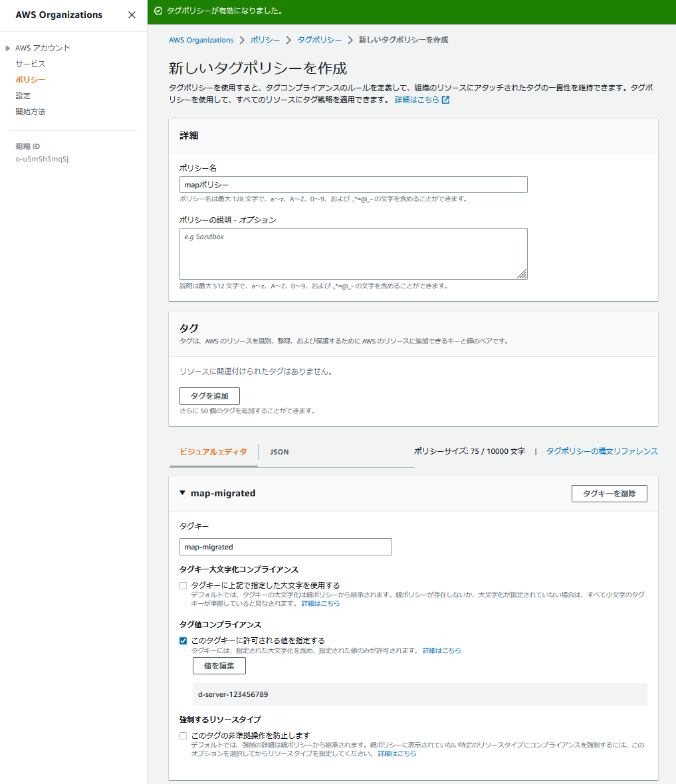This screenshot has height=784, width=676.
Task: Grab the description textarea resize handle
Action: [x=522, y=274]
